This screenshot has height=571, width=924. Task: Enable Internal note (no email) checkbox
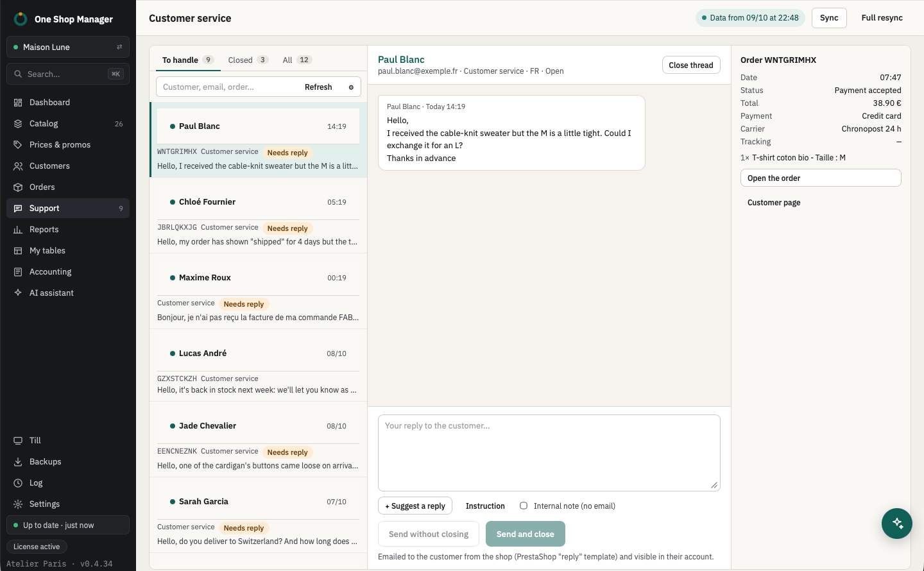[524, 506]
